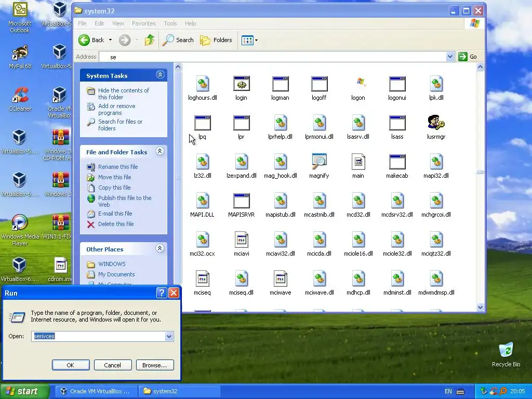Click OK in the Run dialog
The image size is (532, 399).
pyautogui.click(x=71, y=365)
